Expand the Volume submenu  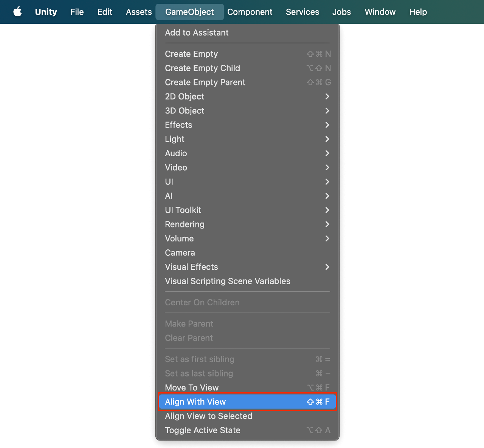coord(247,238)
